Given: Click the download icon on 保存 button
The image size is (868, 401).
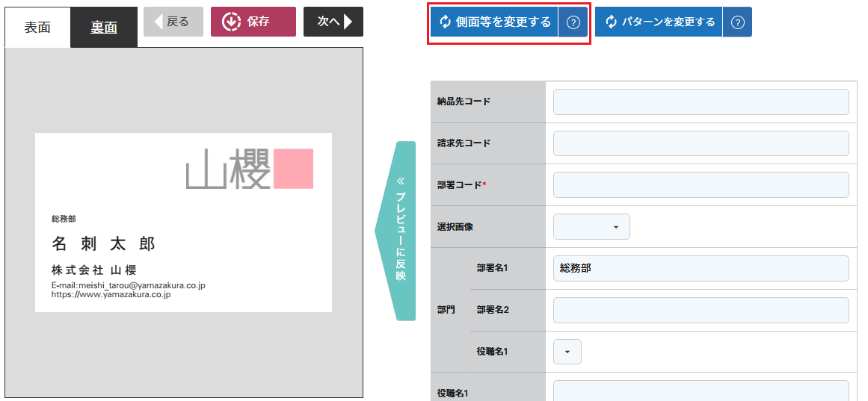Looking at the screenshot, I should coord(231,22).
